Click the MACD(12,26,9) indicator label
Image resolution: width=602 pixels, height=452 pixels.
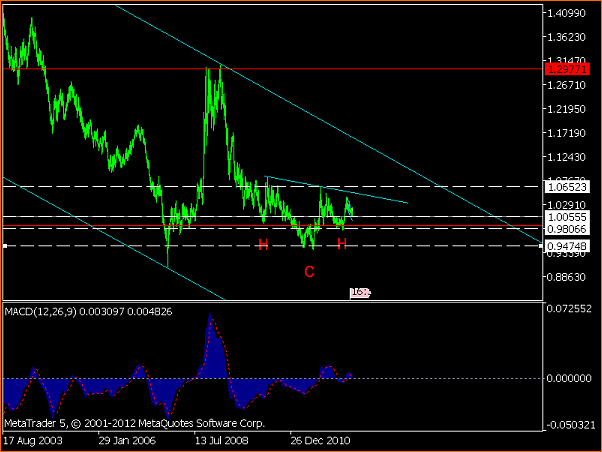click(88, 311)
